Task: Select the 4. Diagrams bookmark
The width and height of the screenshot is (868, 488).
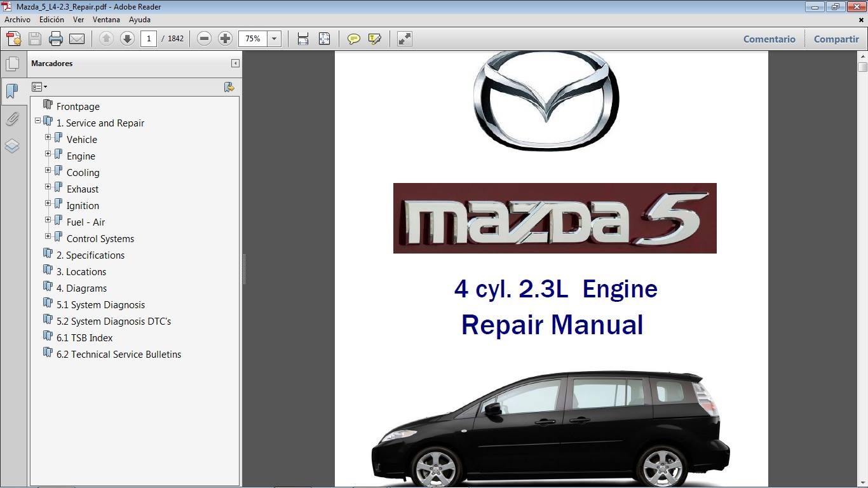Action: tap(81, 288)
